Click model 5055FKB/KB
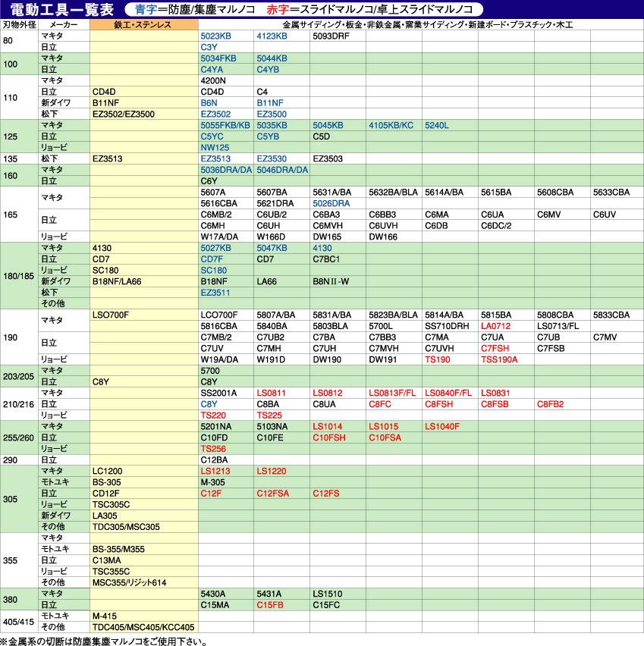This screenshot has width=644, height=646. pyautogui.click(x=225, y=125)
